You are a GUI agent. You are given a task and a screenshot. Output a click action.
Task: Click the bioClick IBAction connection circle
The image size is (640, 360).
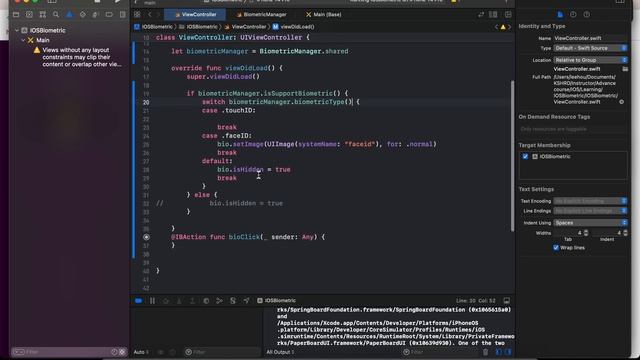[146, 237]
